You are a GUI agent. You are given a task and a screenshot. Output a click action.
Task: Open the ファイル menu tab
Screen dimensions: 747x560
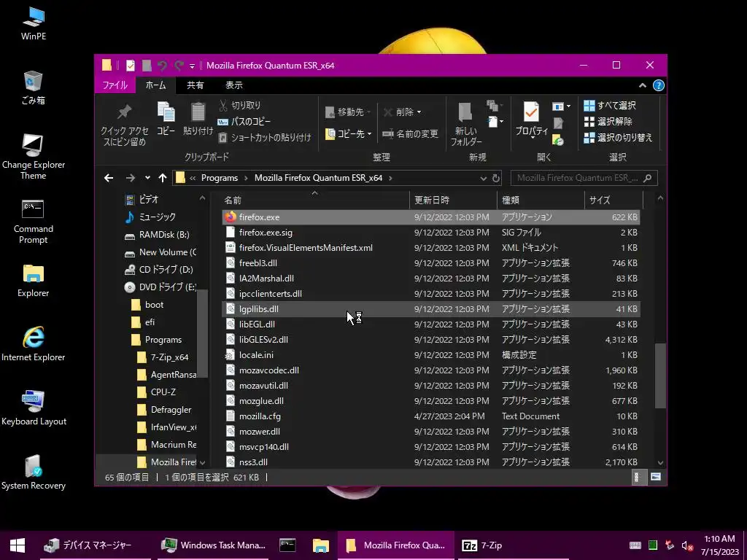(115, 85)
